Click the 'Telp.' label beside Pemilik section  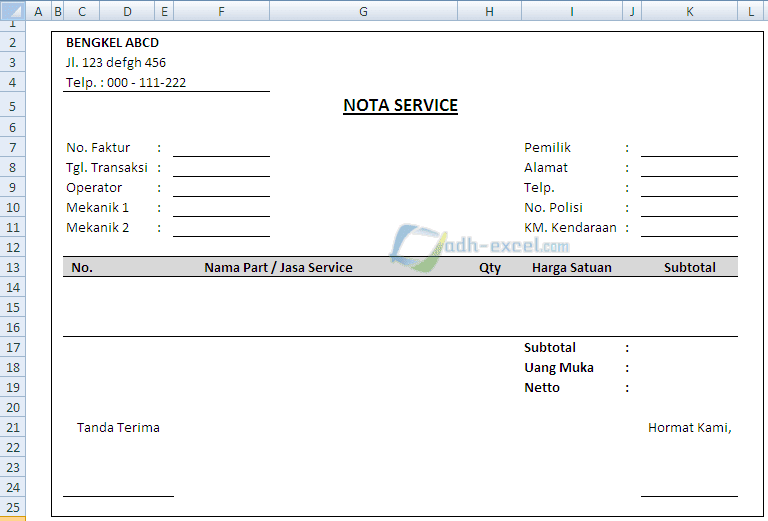pyautogui.click(x=539, y=188)
